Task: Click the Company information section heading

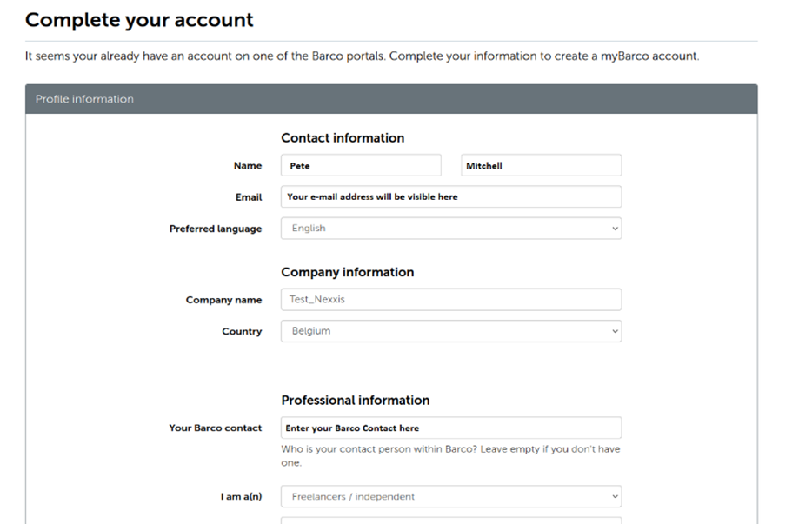Action: (x=347, y=273)
